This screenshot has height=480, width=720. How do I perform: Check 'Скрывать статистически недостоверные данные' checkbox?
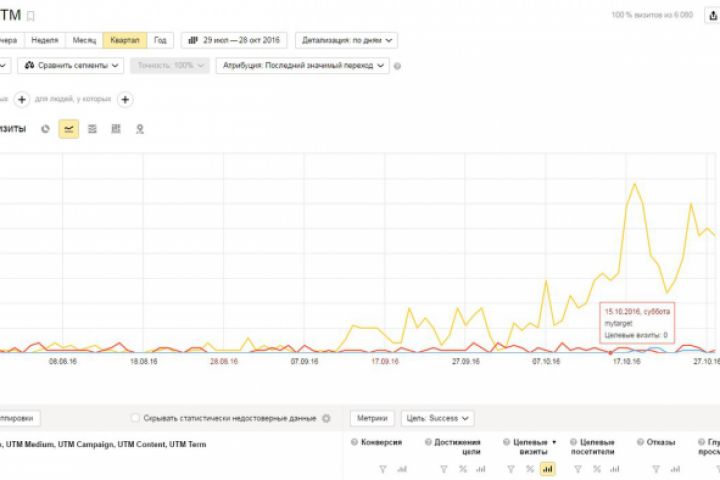coord(136,418)
